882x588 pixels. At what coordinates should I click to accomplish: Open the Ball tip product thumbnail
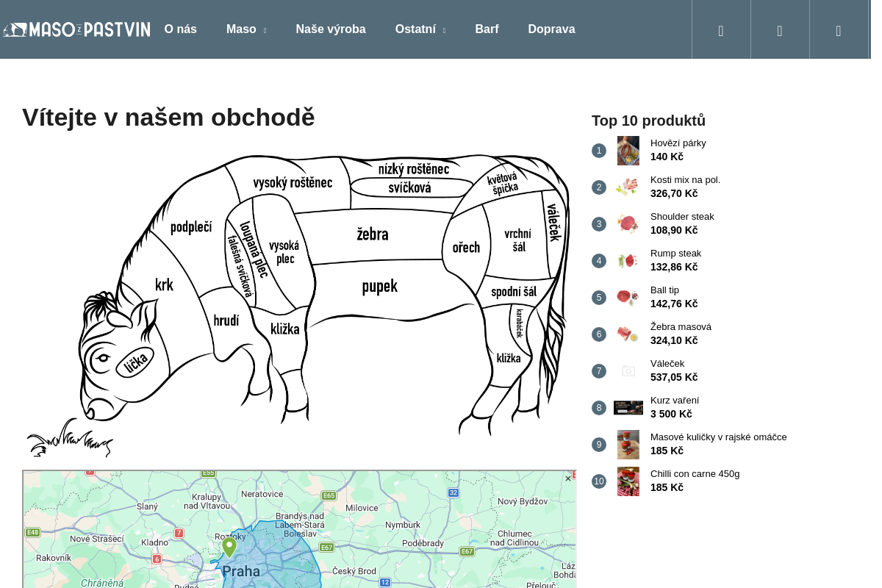point(628,298)
